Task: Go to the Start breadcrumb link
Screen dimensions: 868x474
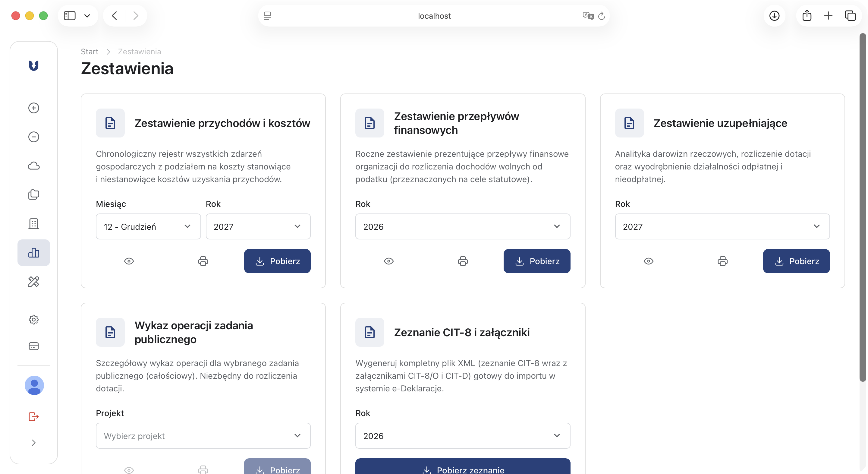Action: [x=89, y=52]
